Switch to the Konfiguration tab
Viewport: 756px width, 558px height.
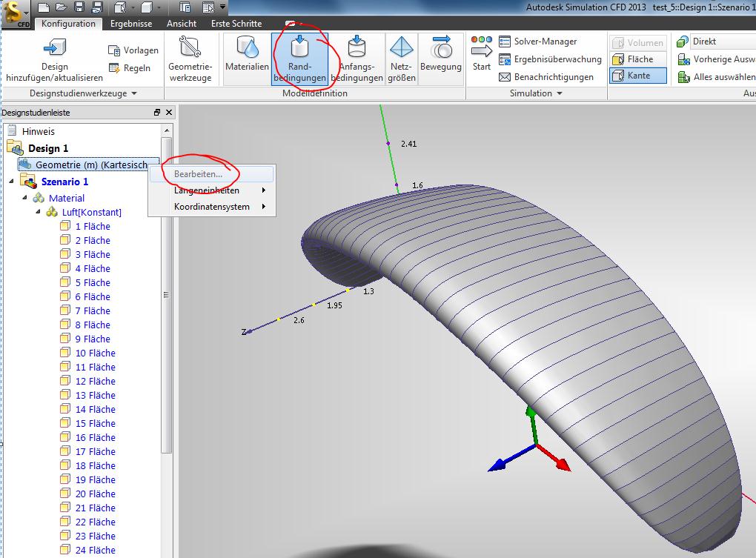(x=68, y=24)
